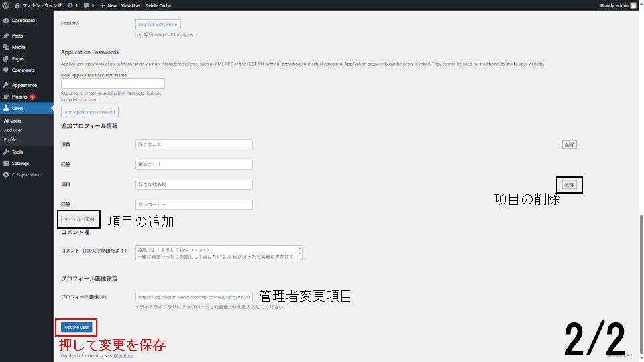The image size is (644, 362).
Task: Click the プロフィール画像URL input field
Action: (x=193, y=297)
